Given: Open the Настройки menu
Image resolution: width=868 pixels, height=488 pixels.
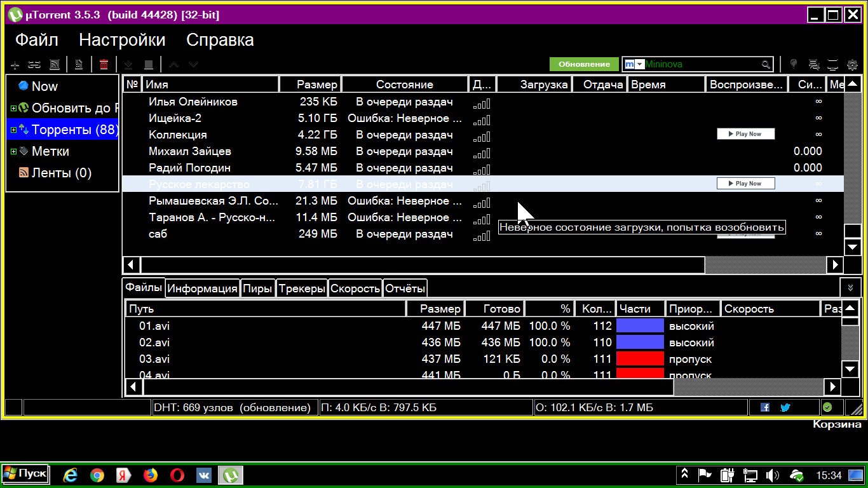Looking at the screenshot, I should click(x=122, y=40).
